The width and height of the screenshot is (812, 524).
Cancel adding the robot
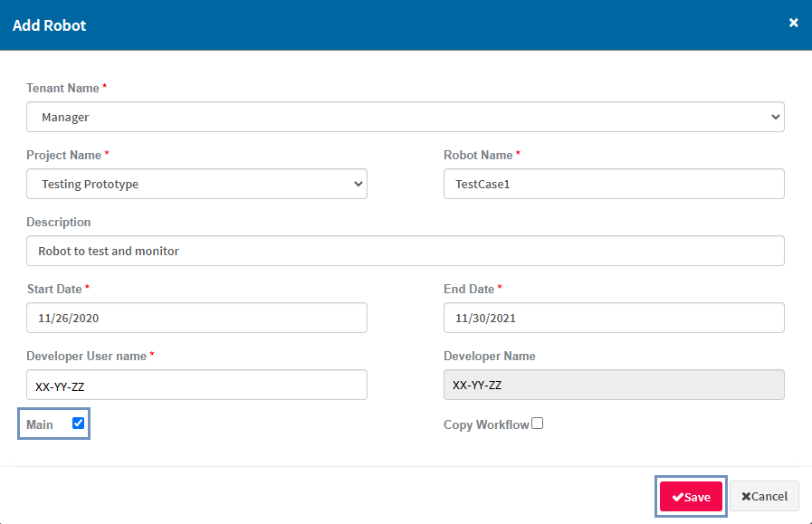tap(764, 497)
